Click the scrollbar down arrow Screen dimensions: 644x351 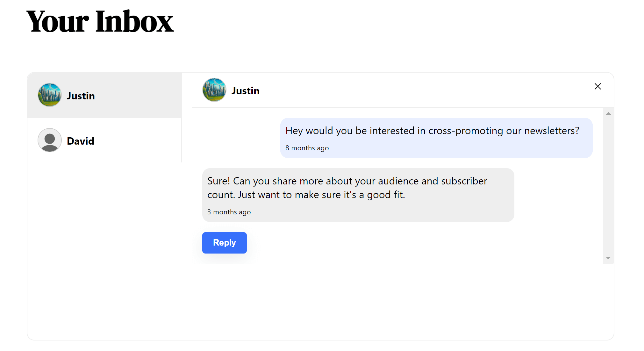(608, 258)
